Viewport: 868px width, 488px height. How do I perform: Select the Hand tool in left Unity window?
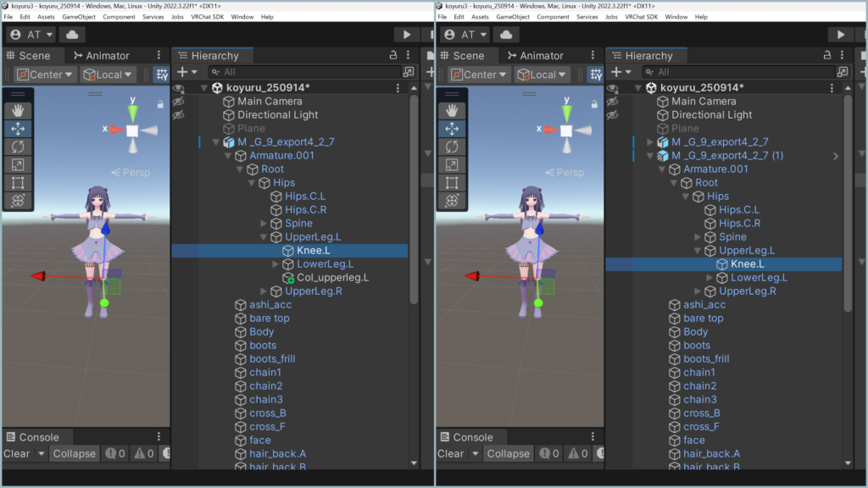(x=18, y=111)
